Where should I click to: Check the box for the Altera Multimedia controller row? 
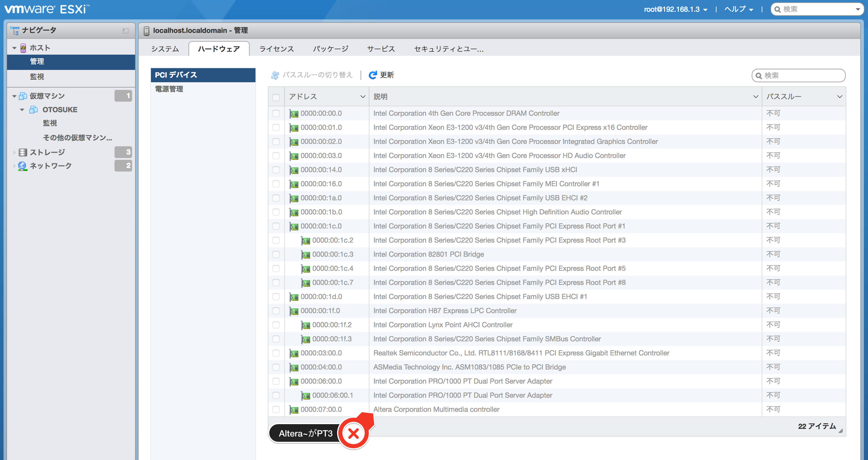[276, 409]
